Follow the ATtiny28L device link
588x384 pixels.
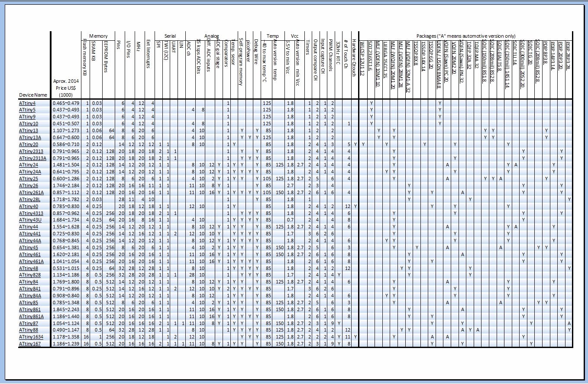pos(29,199)
